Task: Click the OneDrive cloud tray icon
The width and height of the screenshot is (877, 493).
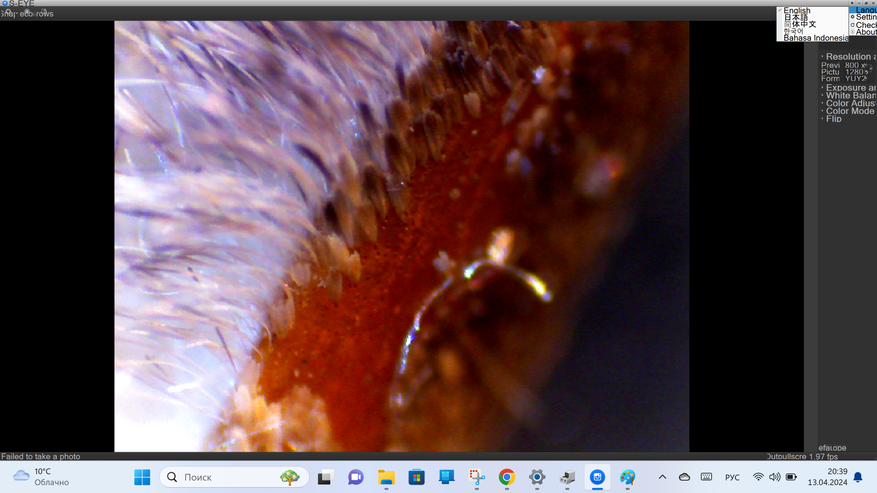Action: click(684, 477)
